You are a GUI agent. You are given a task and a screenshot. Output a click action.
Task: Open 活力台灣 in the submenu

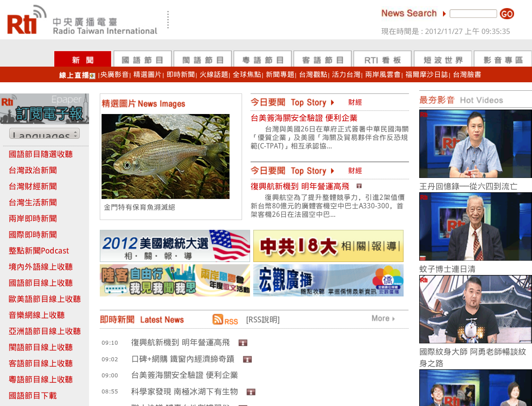(346, 75)
